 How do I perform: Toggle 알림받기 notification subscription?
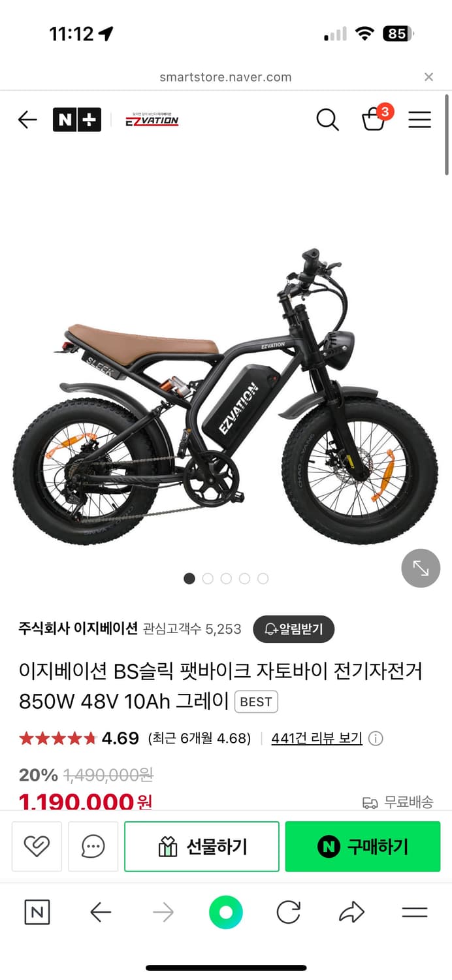(294, 629)
